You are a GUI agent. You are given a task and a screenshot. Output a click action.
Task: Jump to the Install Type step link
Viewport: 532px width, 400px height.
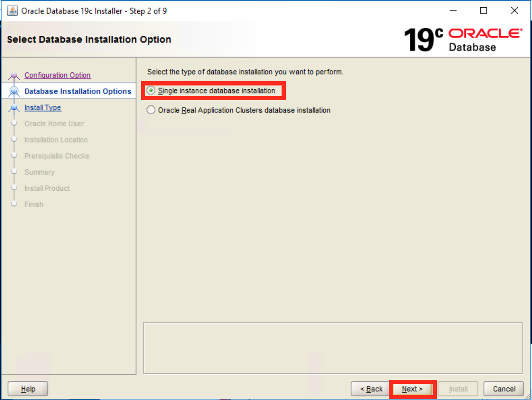(43, 108)
